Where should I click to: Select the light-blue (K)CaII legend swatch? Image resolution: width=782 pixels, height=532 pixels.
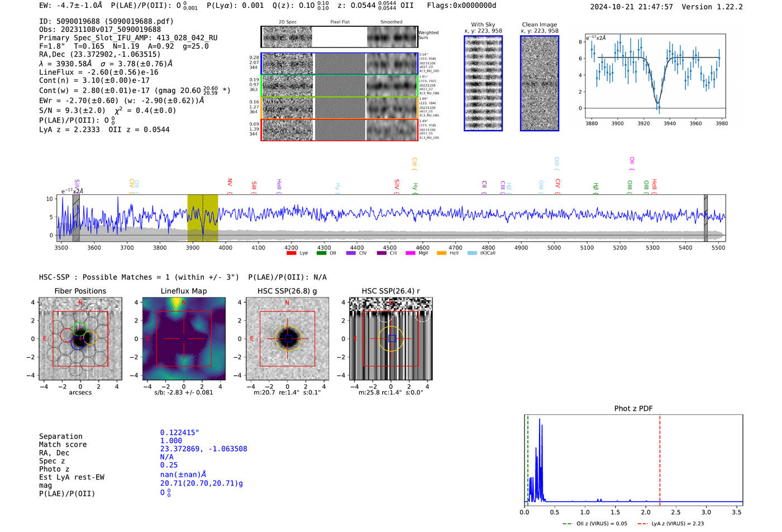point(473,253)
